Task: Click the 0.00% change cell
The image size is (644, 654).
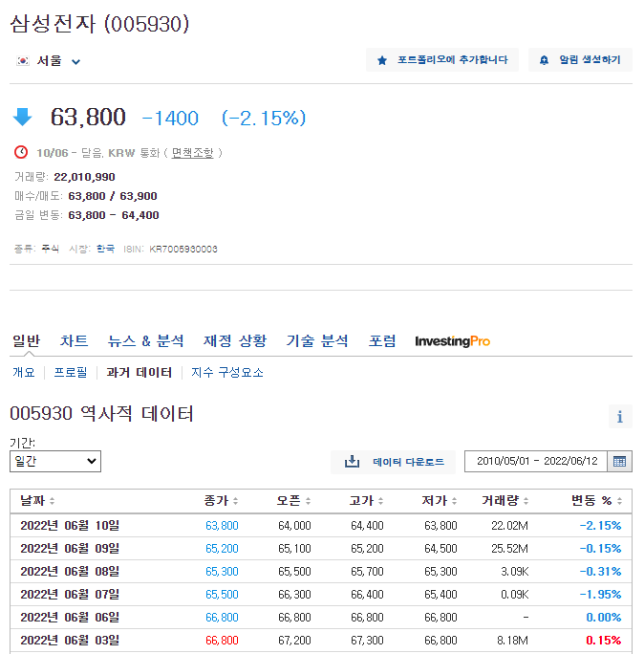Action: (x=604, y=618)
